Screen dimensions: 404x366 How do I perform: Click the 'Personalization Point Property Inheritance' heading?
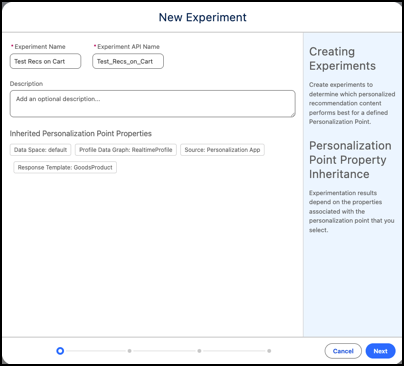(350, 160)
